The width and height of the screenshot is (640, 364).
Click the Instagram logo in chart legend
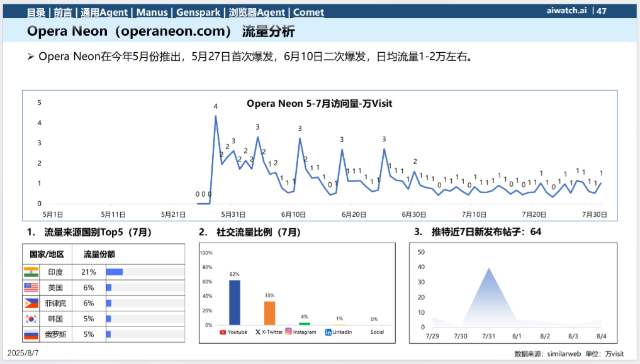pyautogui.click(x=289, y=331)
